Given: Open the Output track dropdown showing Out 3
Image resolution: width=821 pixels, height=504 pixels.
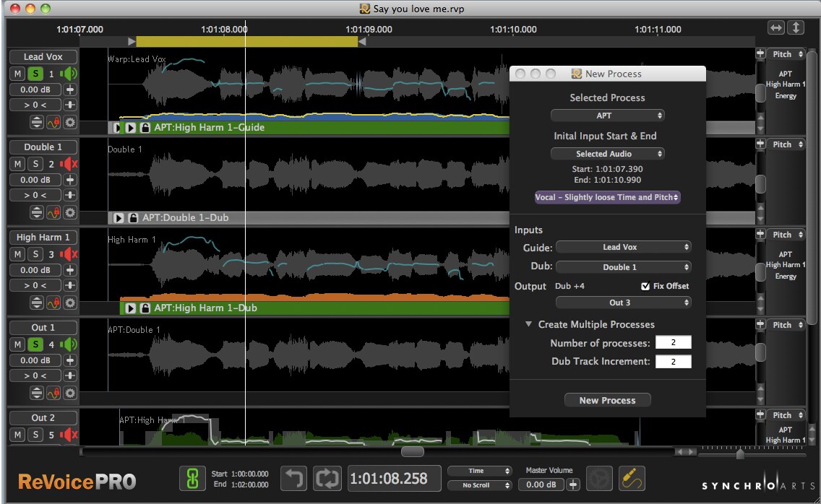Looking at the screenshot, I should [623, 303].
